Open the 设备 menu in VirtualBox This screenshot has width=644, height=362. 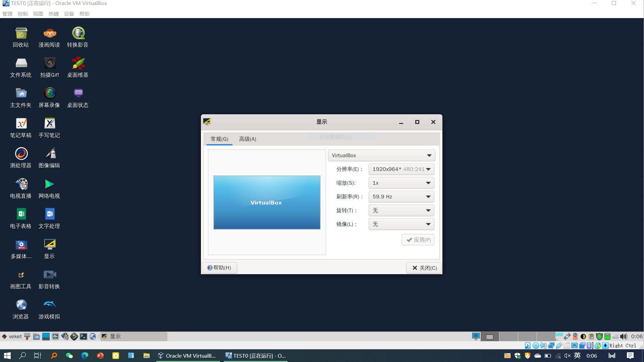click(x=69, y=14)
